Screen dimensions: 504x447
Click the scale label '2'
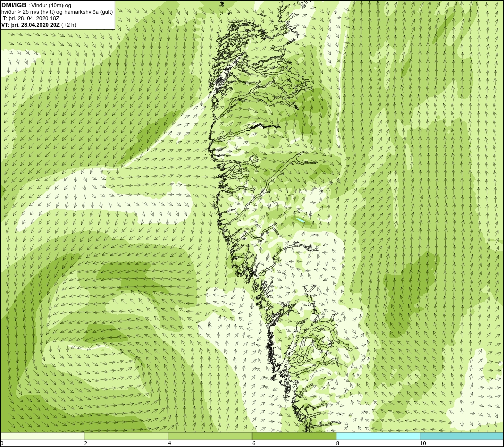[x=86, y=443]
